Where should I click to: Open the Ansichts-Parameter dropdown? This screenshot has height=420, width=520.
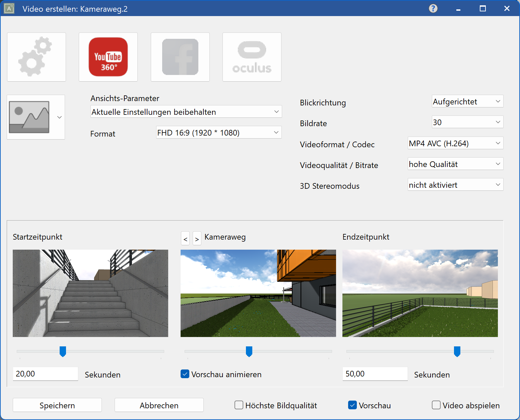click(x=186, y=112)
